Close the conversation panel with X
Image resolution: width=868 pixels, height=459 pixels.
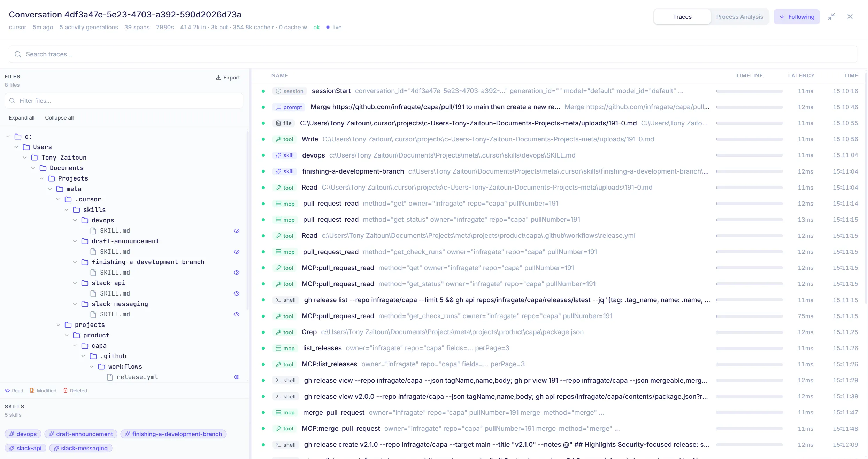850,17
